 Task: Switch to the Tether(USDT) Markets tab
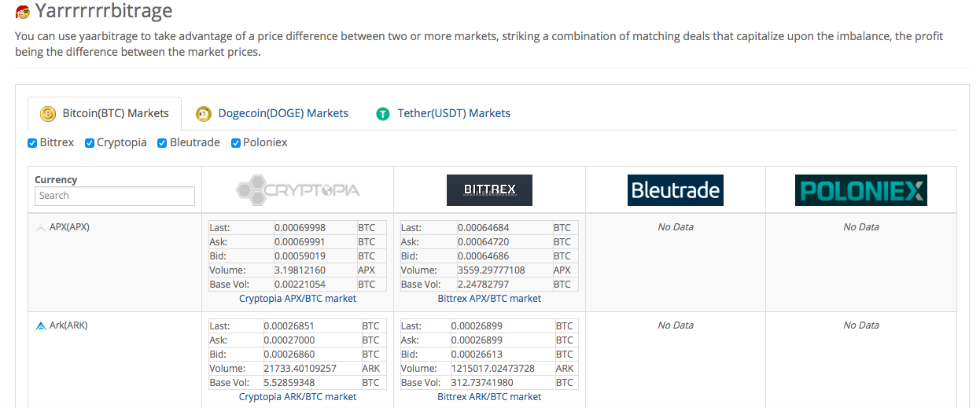pyautogui.click(x=444, y=113)
